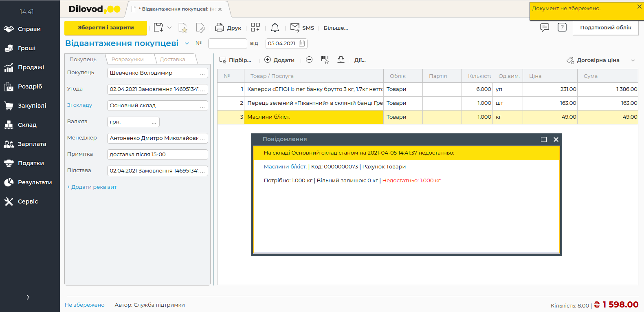
Task: Click the chat feedback bubble icon
Action: coord(544,27)
